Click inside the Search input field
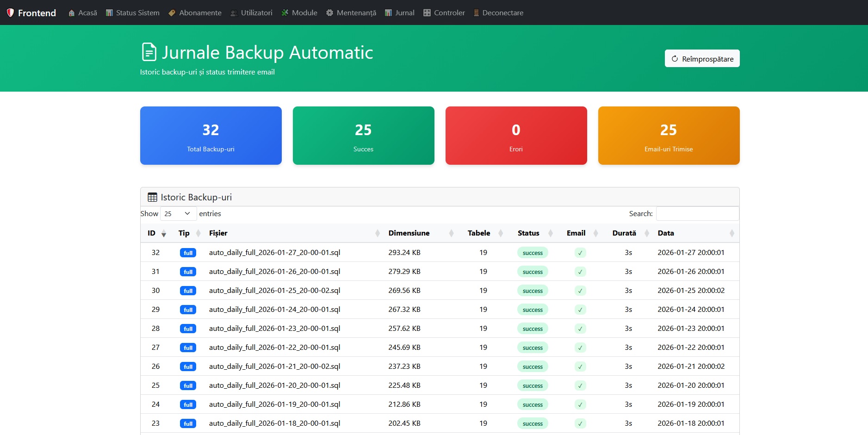 point(697,213)
